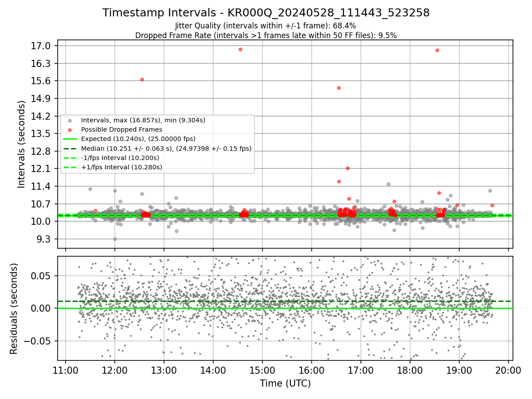Click the y-axis tick label '16.3'
532x399 pixels.
coord(41,63)
